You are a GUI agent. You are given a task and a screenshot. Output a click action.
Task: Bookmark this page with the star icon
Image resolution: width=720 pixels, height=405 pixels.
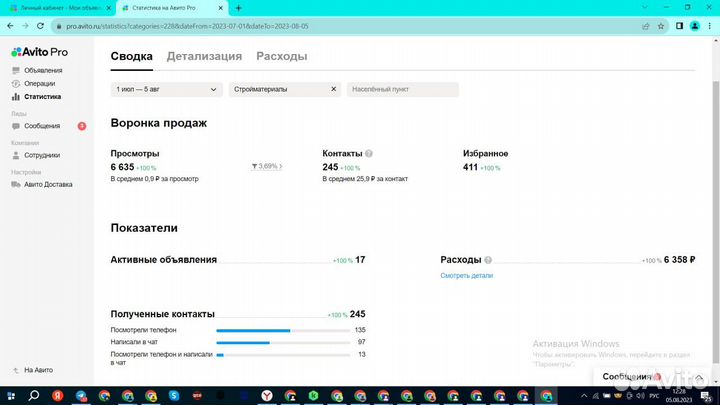pos(661,26)
